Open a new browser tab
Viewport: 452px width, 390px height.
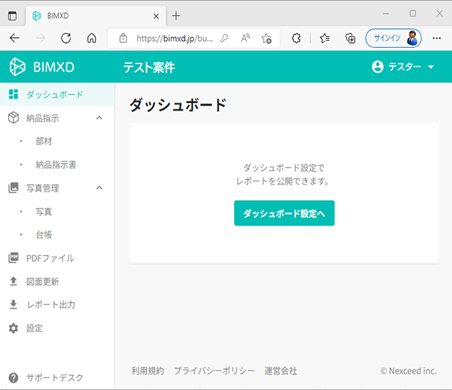click(x=176, y=16)
